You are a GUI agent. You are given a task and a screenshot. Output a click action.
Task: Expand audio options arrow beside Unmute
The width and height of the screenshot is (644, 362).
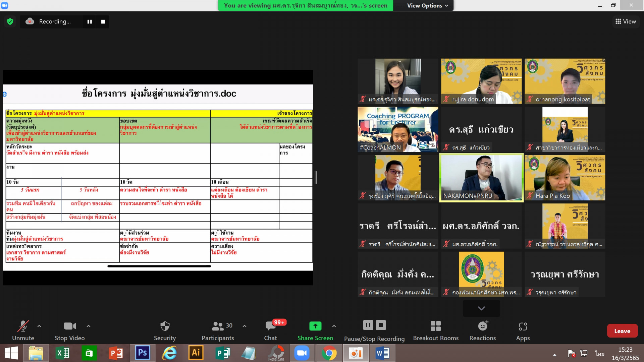39,326
